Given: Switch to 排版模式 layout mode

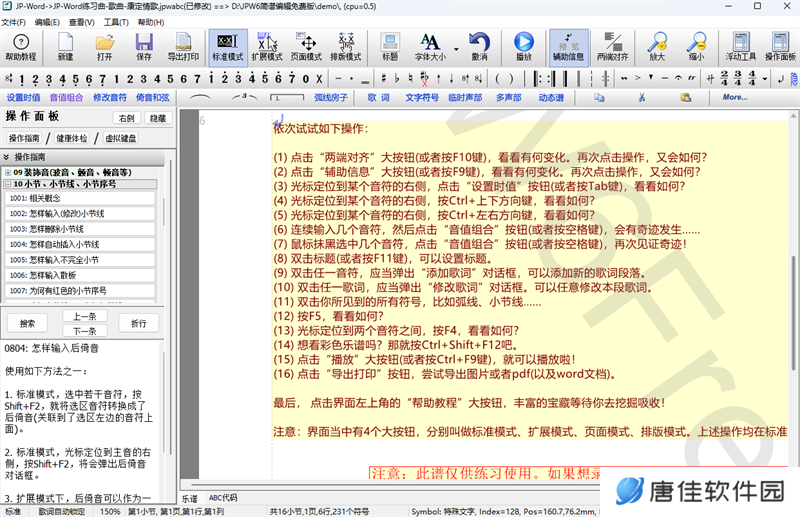Looking at the screenshot, I should click(345, 47).
